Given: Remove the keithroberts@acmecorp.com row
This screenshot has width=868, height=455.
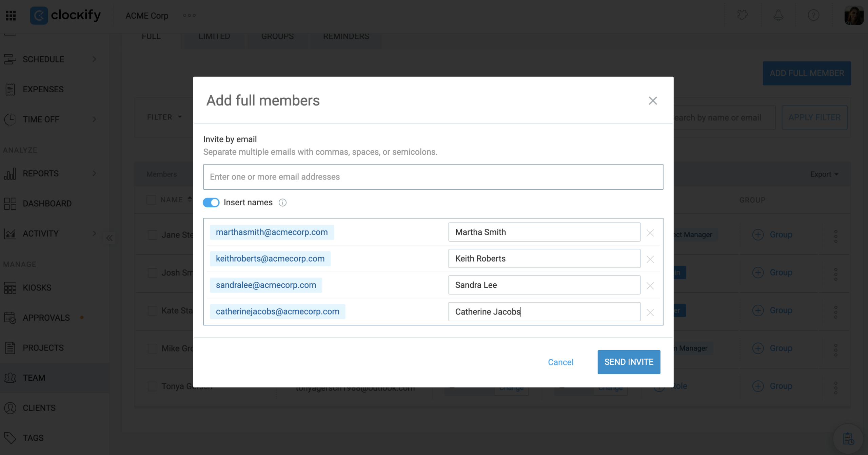Looking at the screenshot, I should 650,259.
